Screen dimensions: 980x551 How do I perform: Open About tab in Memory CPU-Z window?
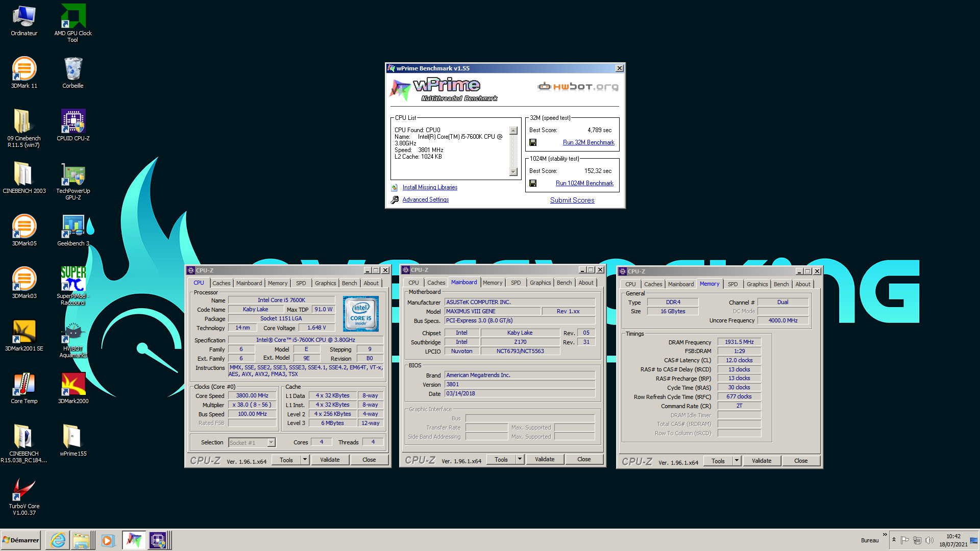click(803, 284)
